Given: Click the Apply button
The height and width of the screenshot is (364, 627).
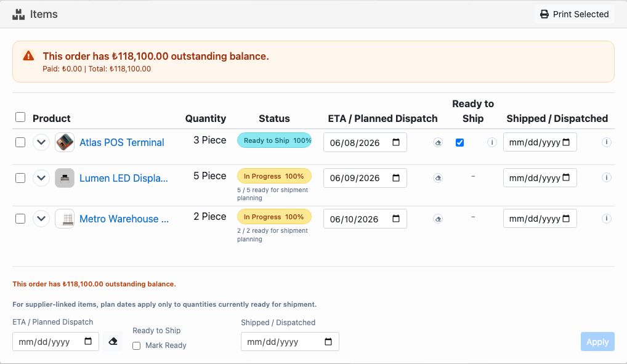Looking at the screenshot, I should pos(597,342).
